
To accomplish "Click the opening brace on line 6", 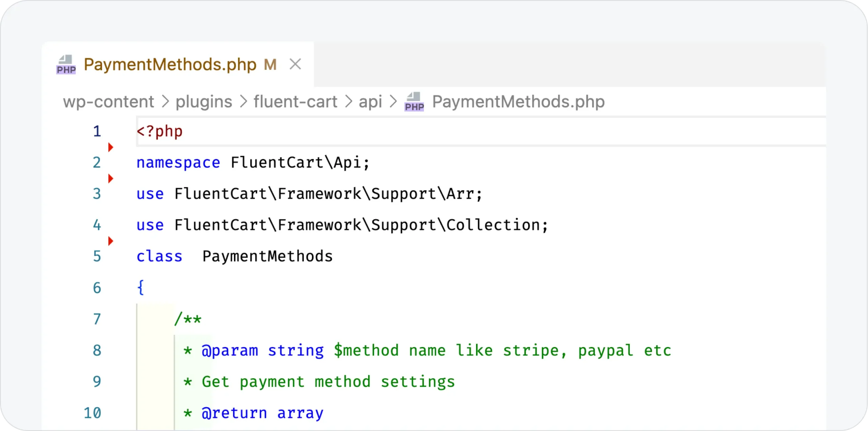I will pos(140,288).
